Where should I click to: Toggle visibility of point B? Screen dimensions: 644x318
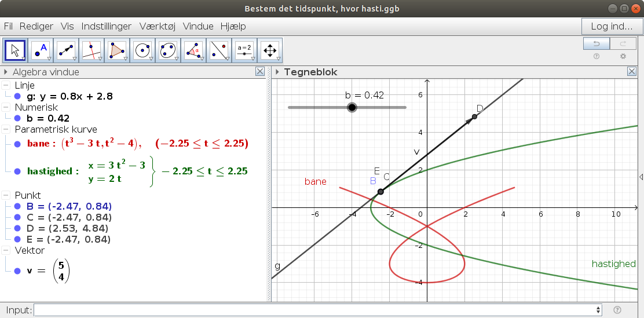coord(17,207)
